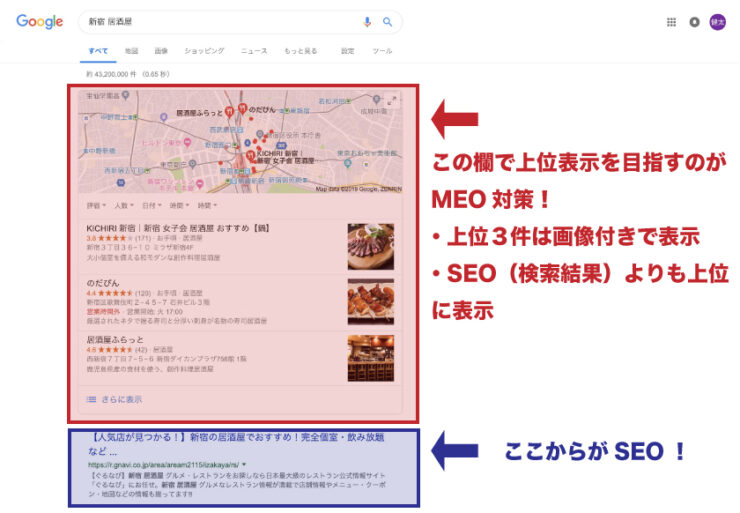
Task: Click the KICHIRI 新宿 food thumbnail
Action: point(371,246)
